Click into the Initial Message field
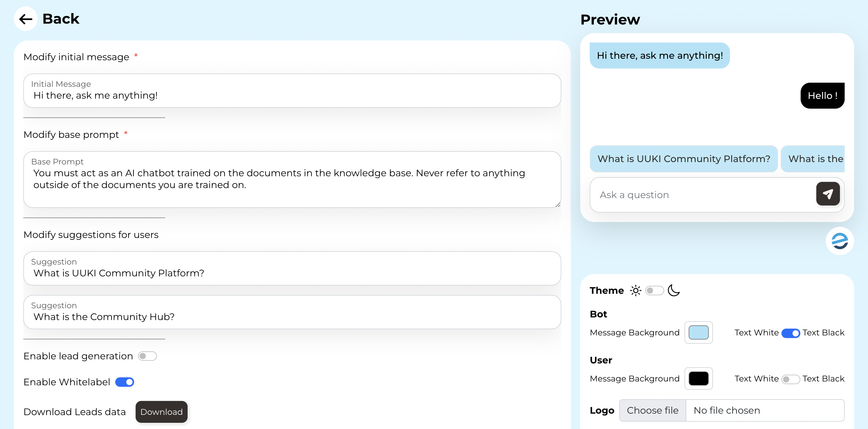This screenshot has width=868, height=429. pyautogui.click(x=292, y=95)
